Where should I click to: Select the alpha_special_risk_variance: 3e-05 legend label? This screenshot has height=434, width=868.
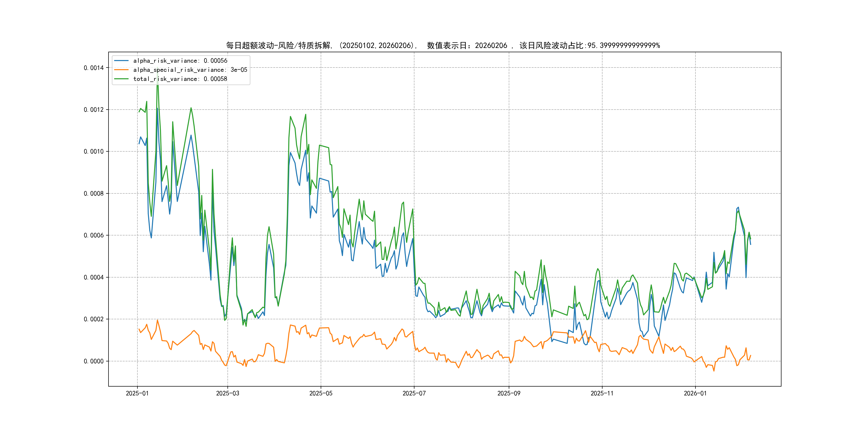[190, 70]
